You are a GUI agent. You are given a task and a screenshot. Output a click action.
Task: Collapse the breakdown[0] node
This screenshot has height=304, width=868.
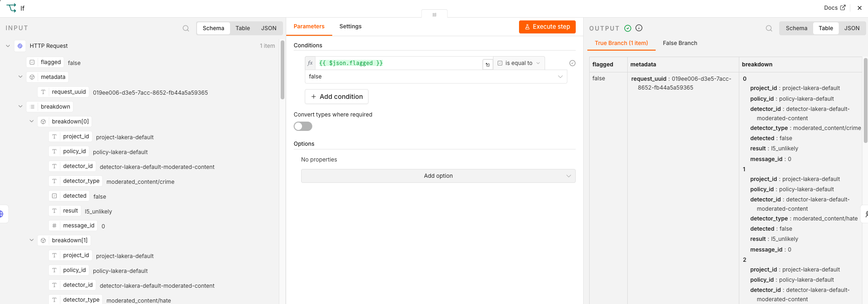[x=32, y=122]
